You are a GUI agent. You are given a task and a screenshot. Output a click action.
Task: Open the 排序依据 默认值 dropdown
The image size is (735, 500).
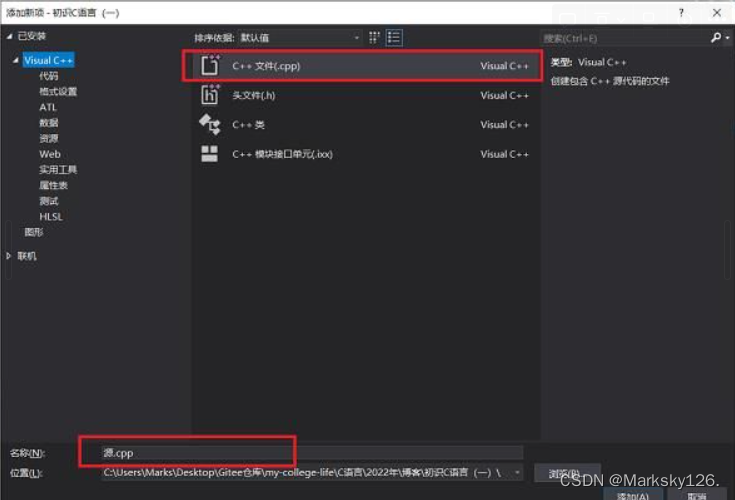click(300, 37)
